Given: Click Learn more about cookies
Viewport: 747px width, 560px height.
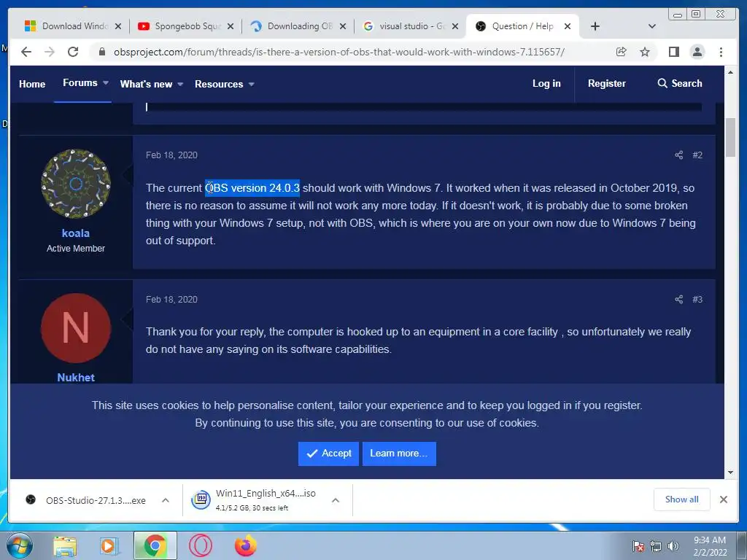Looking at the screenshot, I should pos(399,454).
